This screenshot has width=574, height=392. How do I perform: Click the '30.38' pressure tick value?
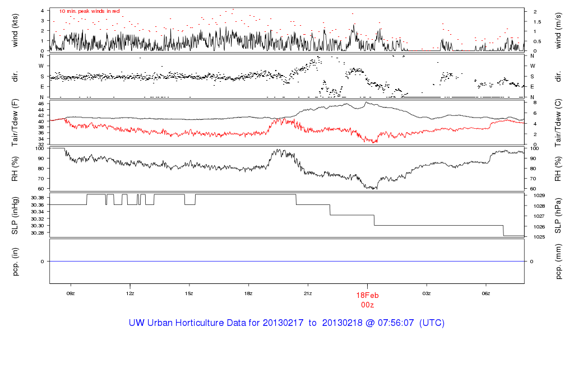pyautogui.click(x=38, y=198)
